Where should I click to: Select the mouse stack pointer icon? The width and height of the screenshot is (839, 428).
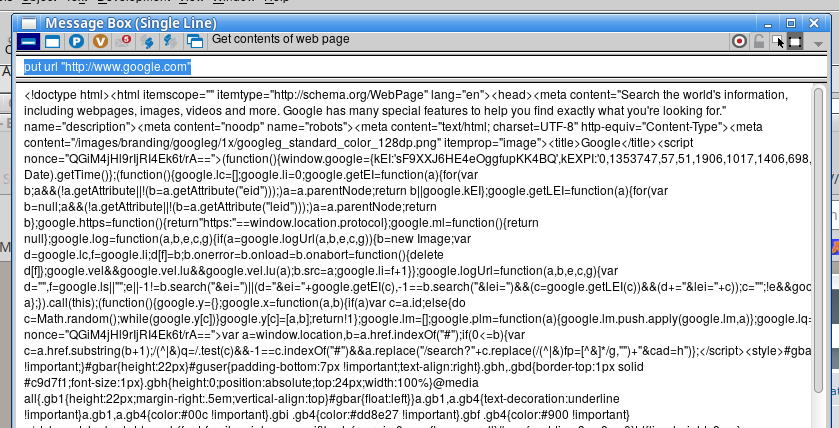(x=777, y=41)
